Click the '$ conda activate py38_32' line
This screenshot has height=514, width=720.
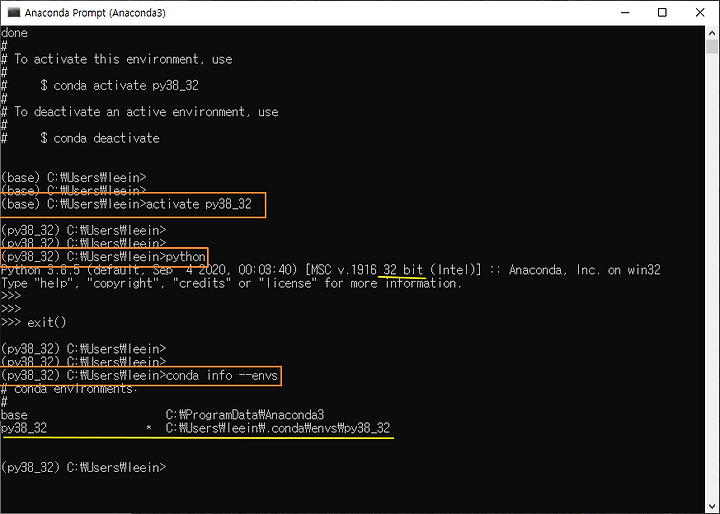[119, 85]
